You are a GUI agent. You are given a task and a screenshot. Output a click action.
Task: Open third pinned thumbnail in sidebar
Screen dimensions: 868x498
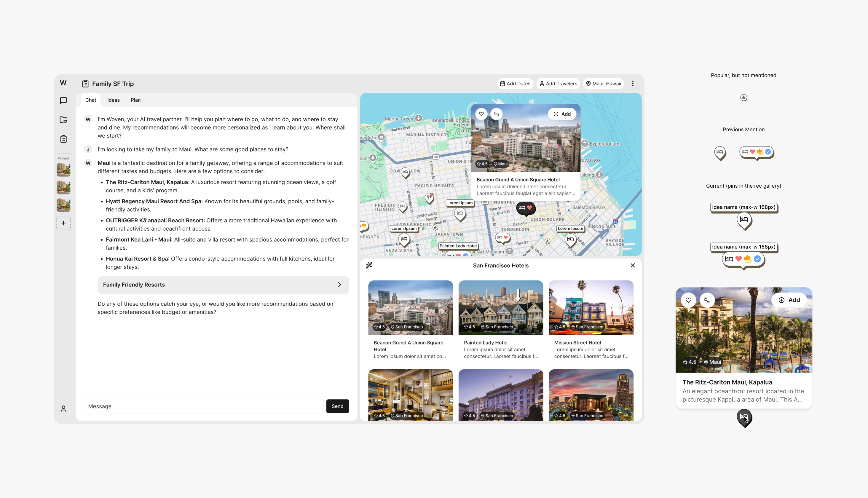(63, 205)
